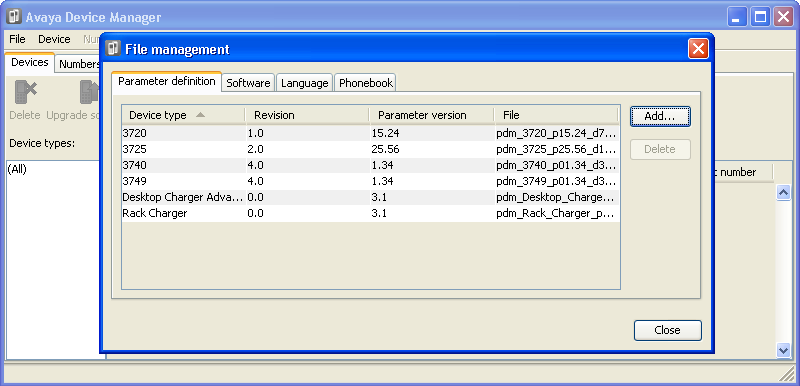Screen dimensions: 800x386
Task: Open the Device menu
Action: click(54, 39)
